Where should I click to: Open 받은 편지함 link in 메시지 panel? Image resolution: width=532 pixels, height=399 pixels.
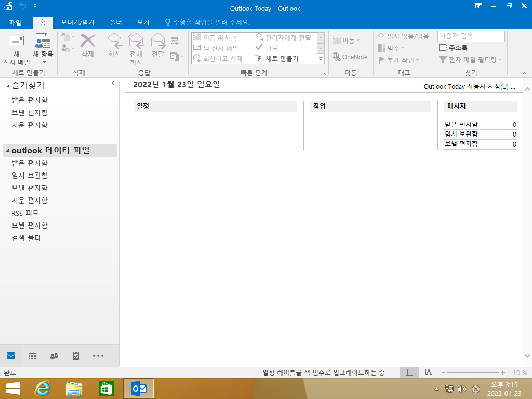pyautogui.click(x=461, y=124)
